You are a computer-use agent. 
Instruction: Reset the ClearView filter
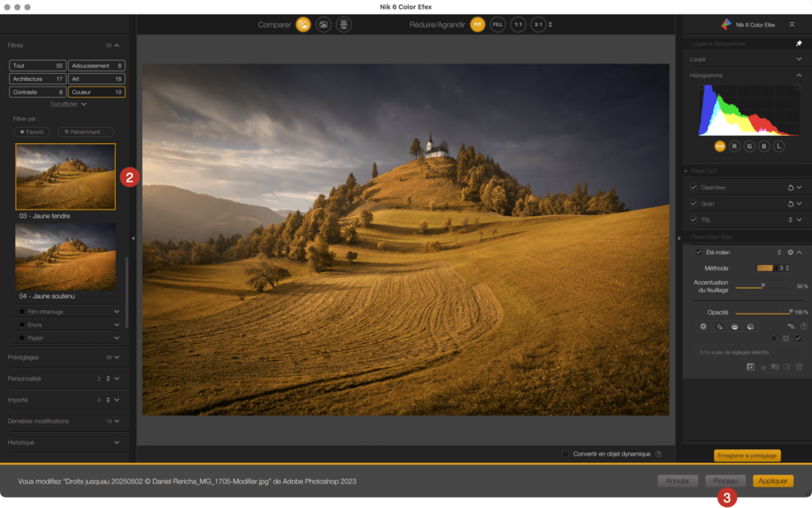point(791,187)
